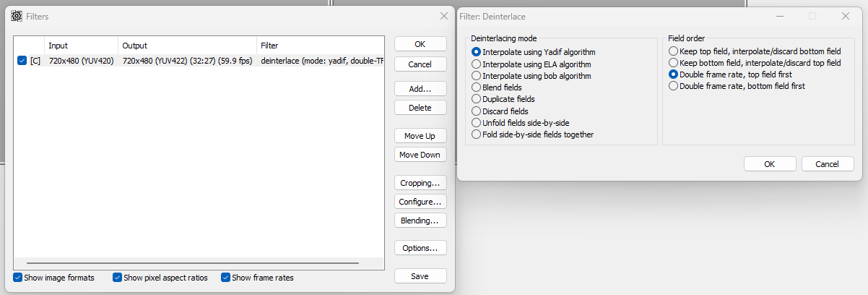Select Blend fields deinterlacing mode
The image size is (868, 295).
[x=476, y=87]
